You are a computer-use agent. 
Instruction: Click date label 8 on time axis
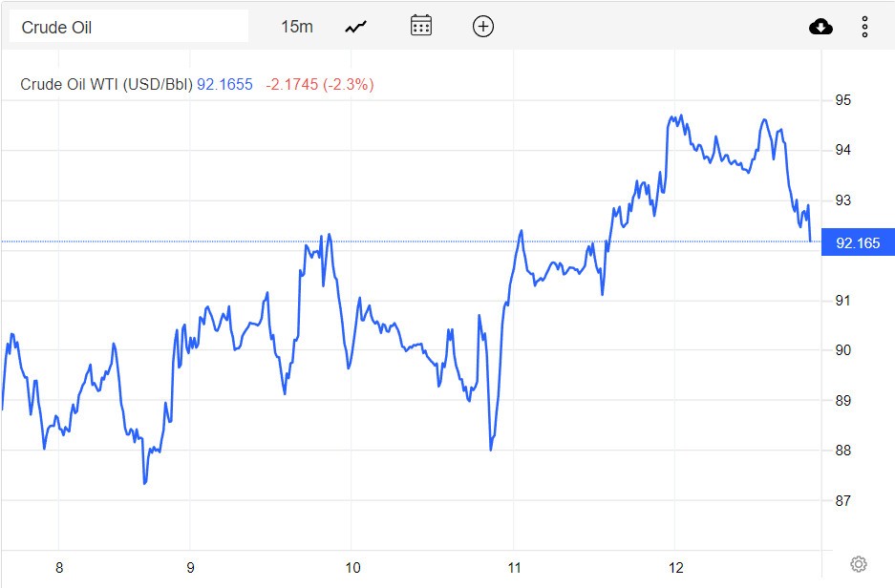(59, 567)
